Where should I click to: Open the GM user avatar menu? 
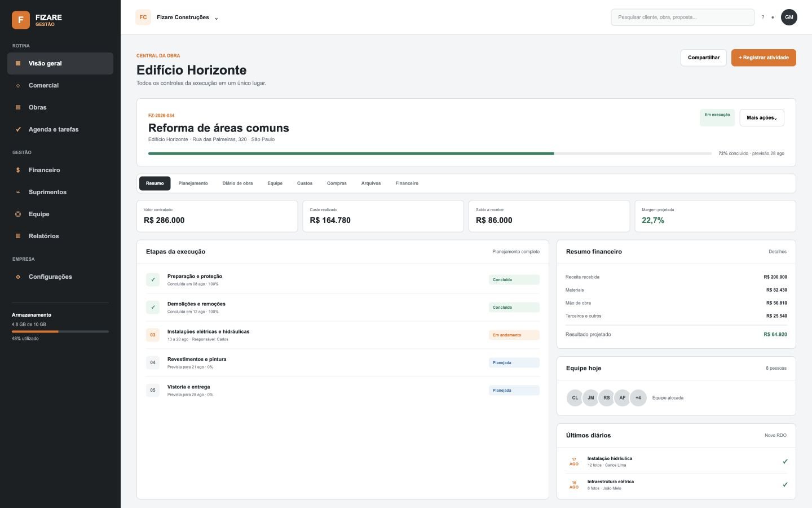click(x=789, y=17)
